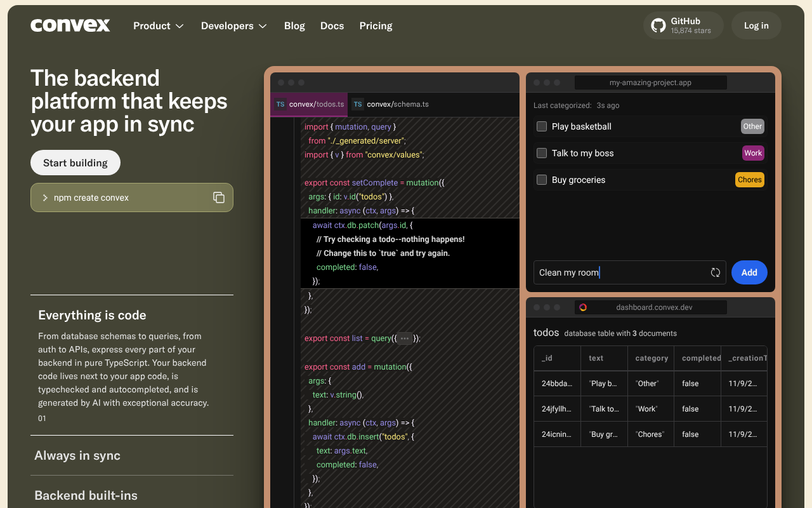Open the Product dropdown menu

click(x=158, y=25)
